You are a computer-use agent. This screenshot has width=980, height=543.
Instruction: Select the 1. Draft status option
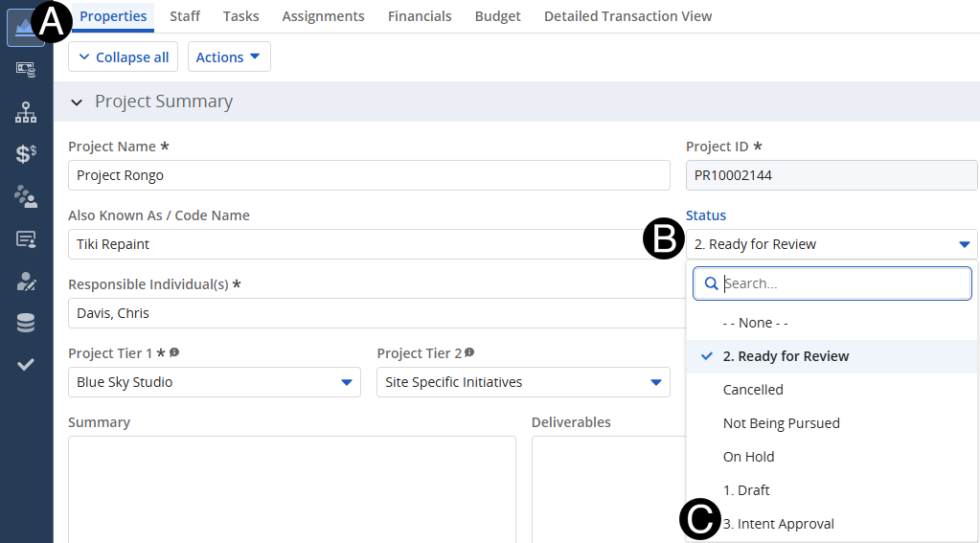tap(746, 490)
